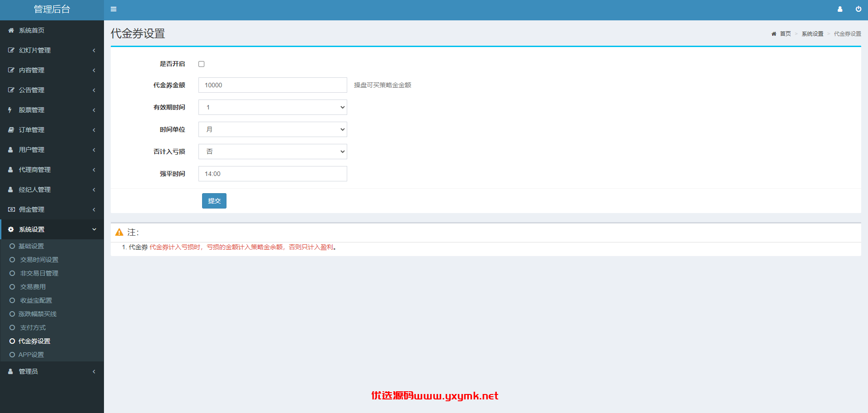Click the circle icon beside 支付方式

click(12, 328)
